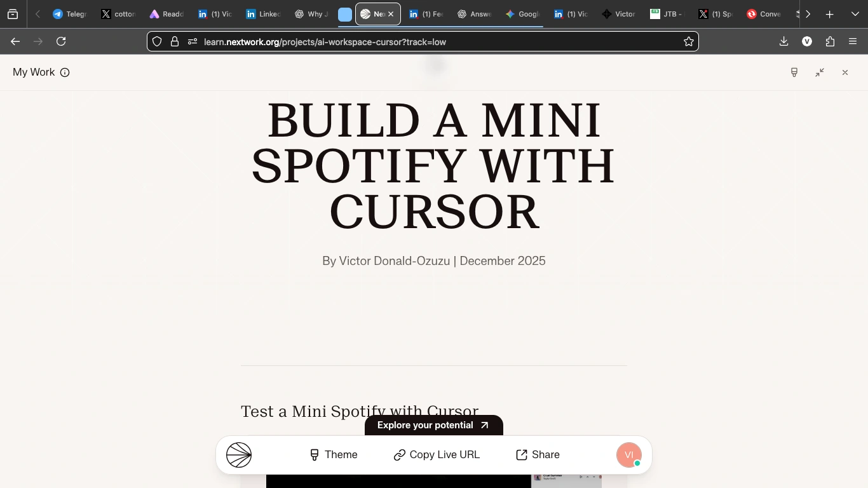Viewport: 868px width, 488px height.
Task: Switch to the untitled blue-icon tab
Action: tap(345, 14)
